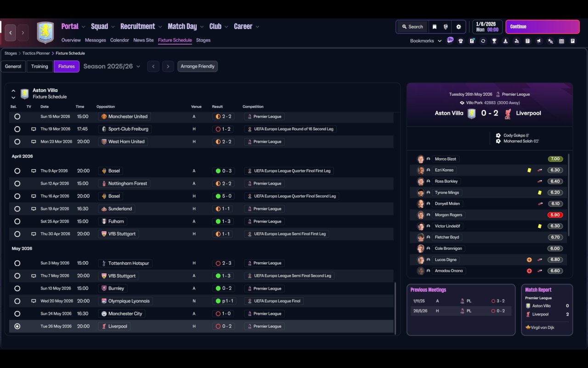
Task: Open the document list bookmark icon
Action: coord(528,41)
